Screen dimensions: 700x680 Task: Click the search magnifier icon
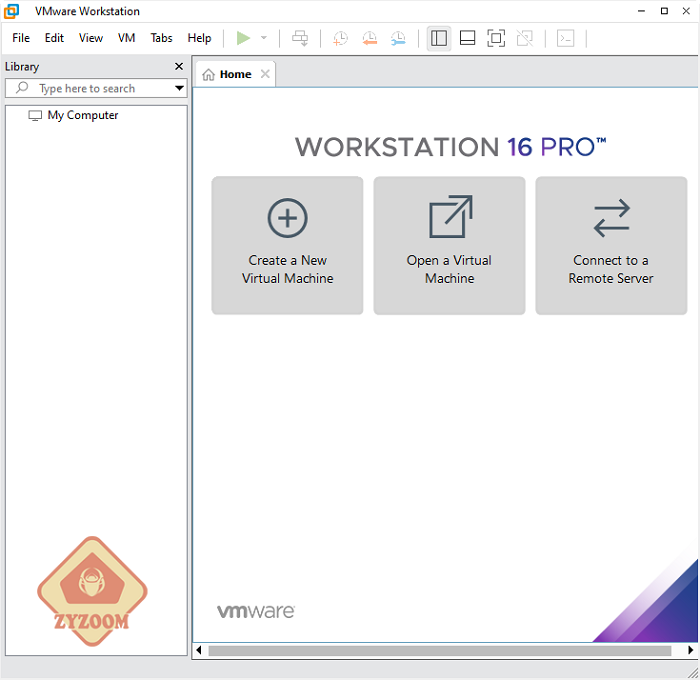point(22,88)
